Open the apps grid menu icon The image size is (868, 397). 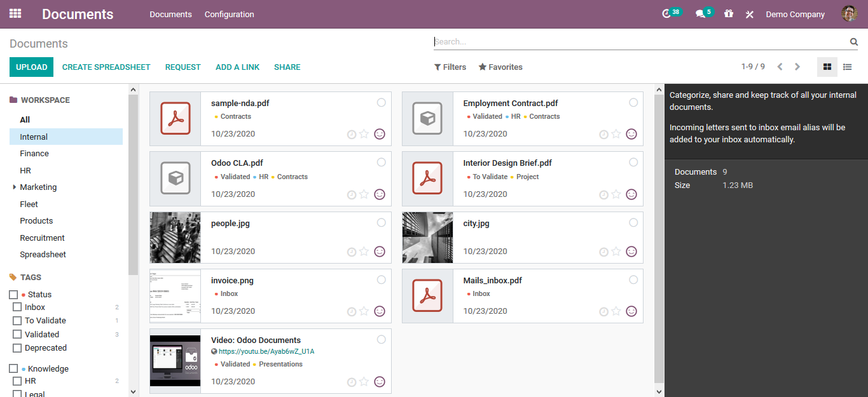pyautogui.click(x=15, y=13)
